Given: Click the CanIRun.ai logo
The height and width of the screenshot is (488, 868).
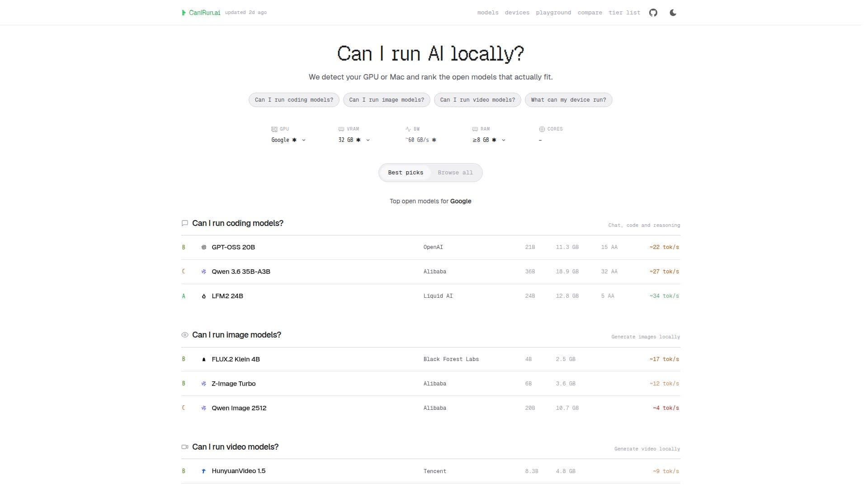Looking at the screenshot, I should coord(201,13).
